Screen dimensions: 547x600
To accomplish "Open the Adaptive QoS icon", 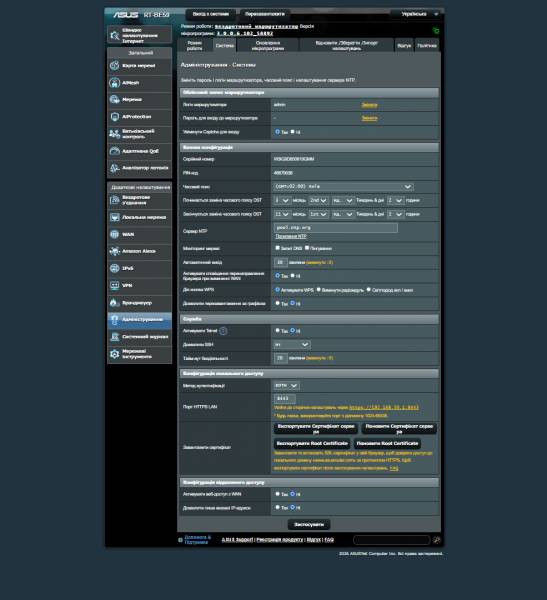I will [114, 151].
